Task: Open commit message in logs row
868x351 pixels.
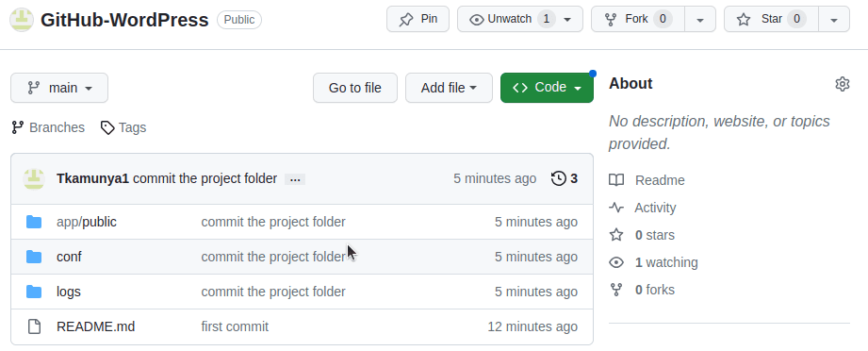Action: (x=273, y=292)
